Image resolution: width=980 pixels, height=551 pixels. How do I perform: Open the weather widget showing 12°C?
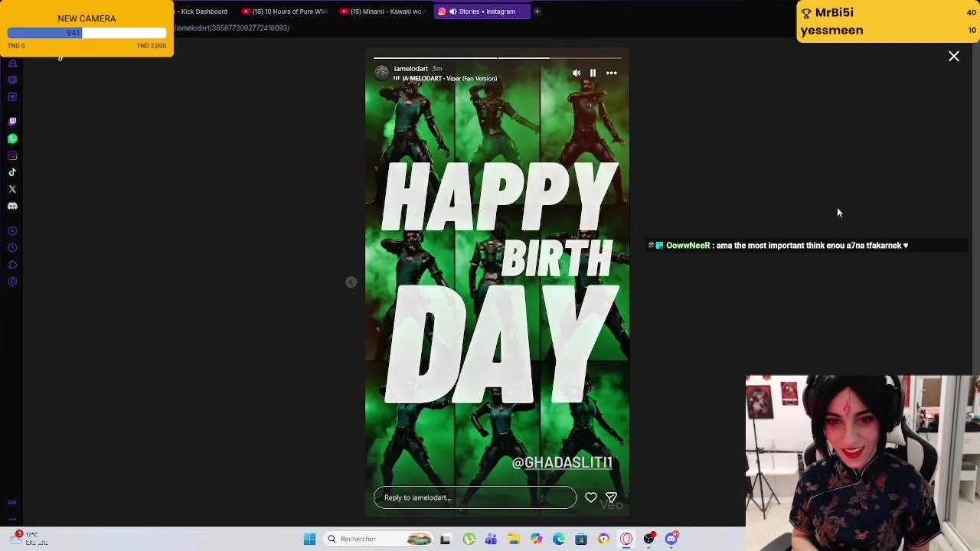click(x=29, y=539)
